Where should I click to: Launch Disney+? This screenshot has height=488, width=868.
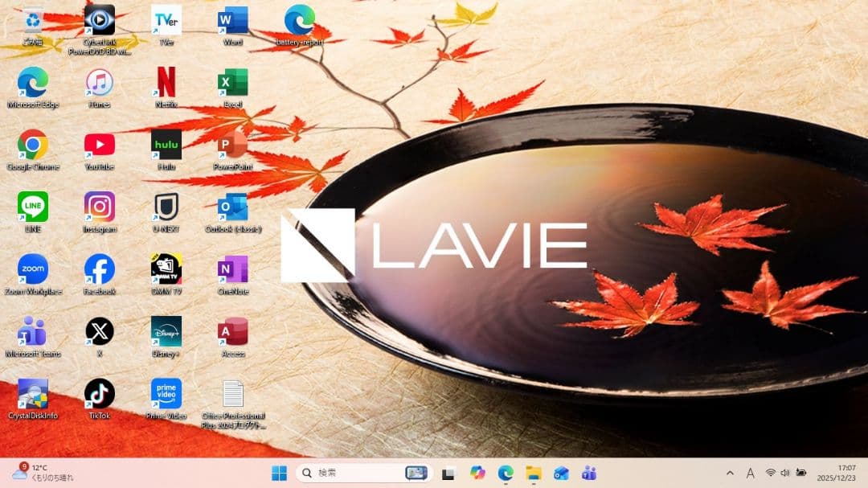166,331
